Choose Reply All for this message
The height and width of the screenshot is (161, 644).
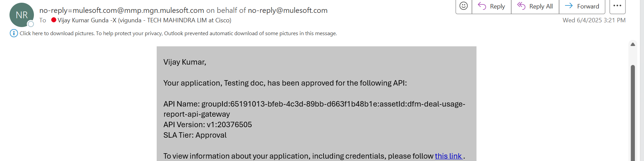click(535, 6)
